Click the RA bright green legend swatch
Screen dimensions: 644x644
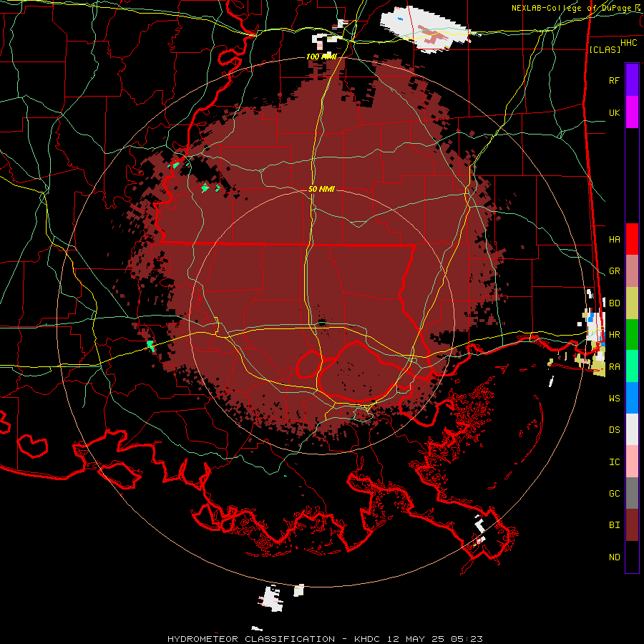(x=632, y=366)
